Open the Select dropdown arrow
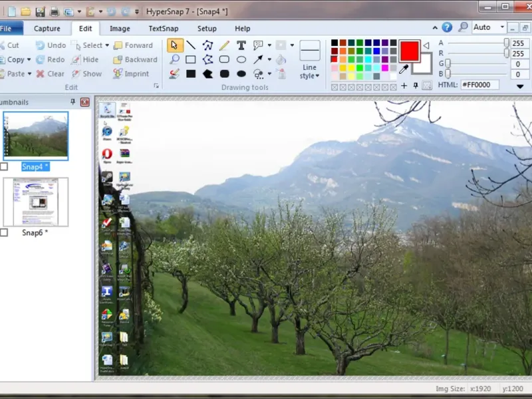This screenshot has height=399, width=532. point(107,45)
